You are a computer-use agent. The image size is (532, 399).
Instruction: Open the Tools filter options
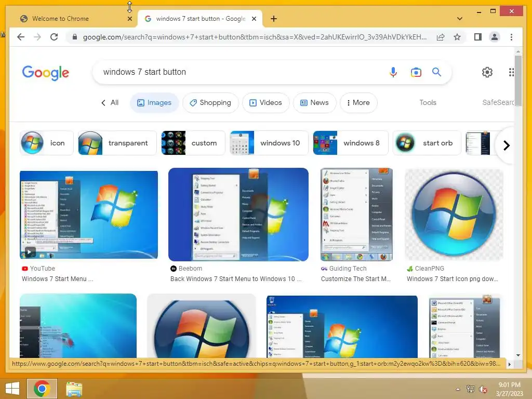(x=428, y=102)
